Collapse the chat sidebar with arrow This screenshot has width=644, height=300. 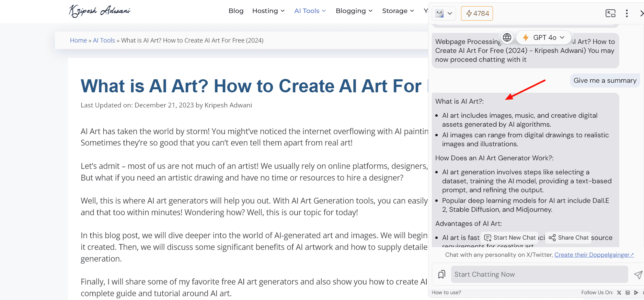[641, 13]
